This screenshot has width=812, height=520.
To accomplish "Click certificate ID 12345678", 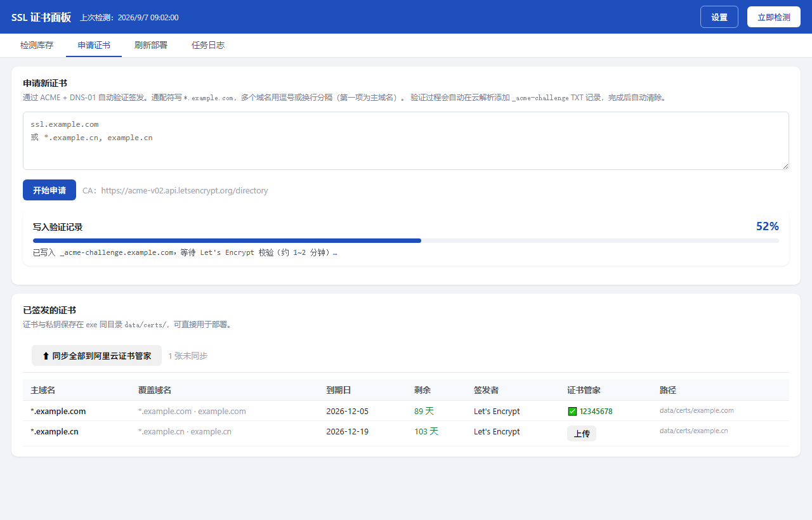I will 596,411.
